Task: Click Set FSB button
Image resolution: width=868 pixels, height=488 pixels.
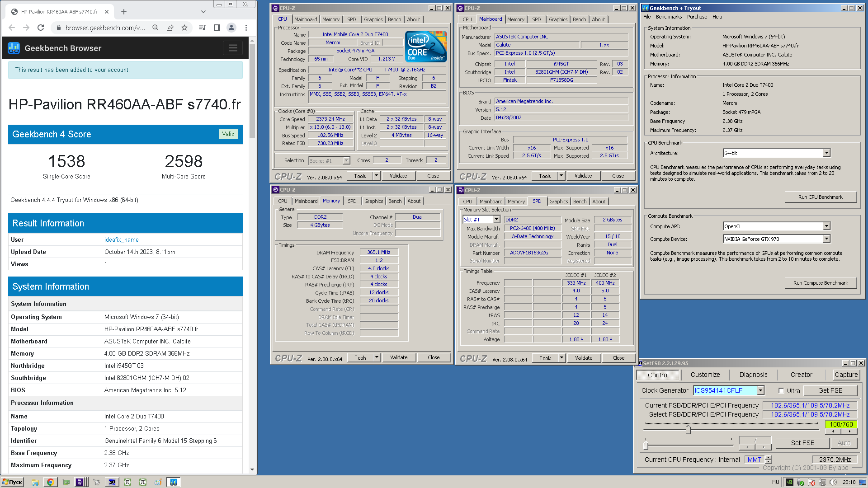Action: (x=802, y=443)
